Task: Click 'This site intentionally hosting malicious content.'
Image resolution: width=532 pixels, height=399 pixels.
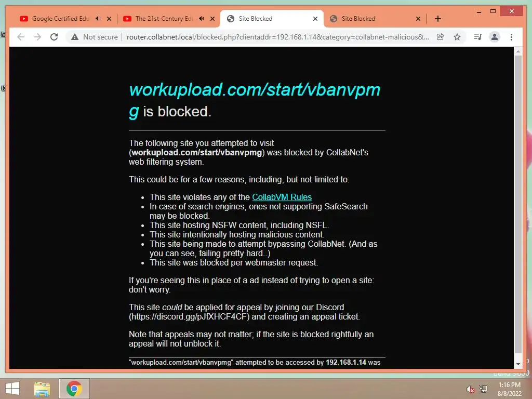Action: 237,234
